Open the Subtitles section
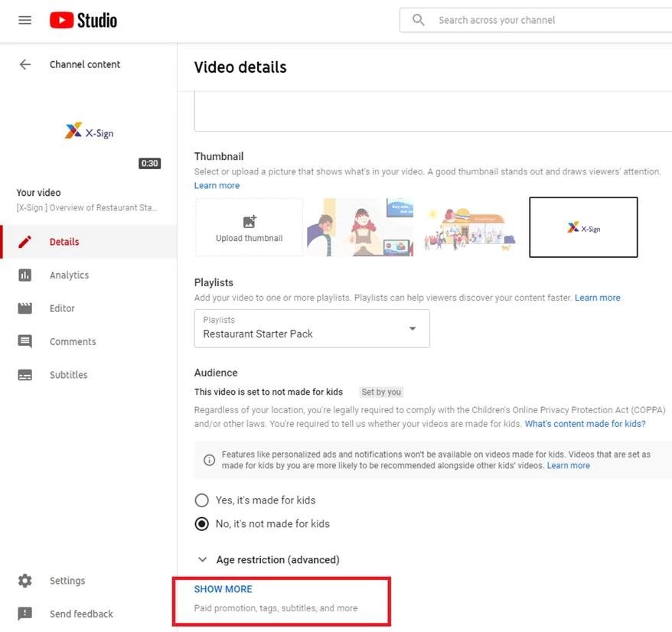 pyautogui.click(x=68, y=374)
